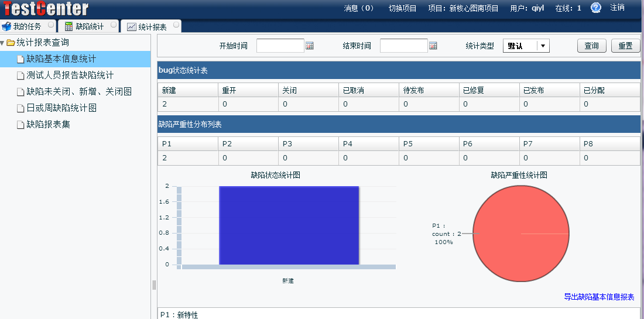Click the 导出缺陷基本信息报表 link
This screenshot has width=644, height=319.
[x=599, y=297]
